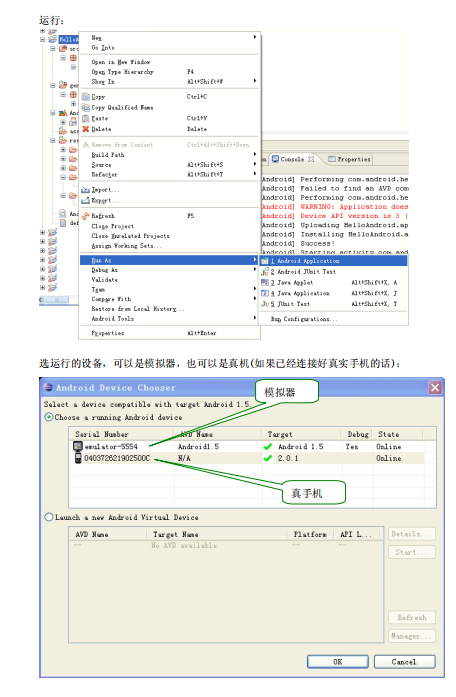Click the Details... button

412,534
